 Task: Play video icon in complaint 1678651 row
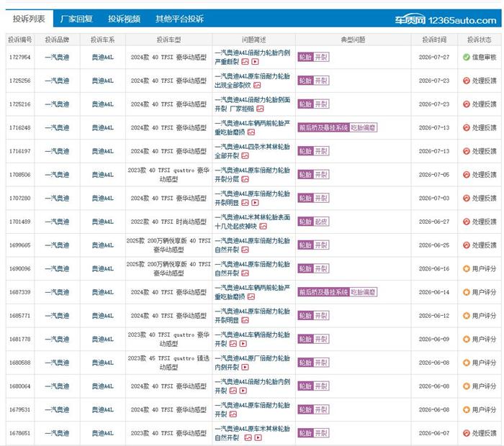(x=258, y=437)
